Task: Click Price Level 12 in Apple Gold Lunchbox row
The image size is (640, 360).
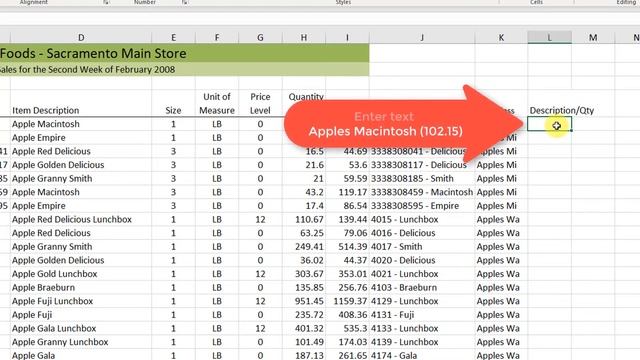Action: point(260,274)
